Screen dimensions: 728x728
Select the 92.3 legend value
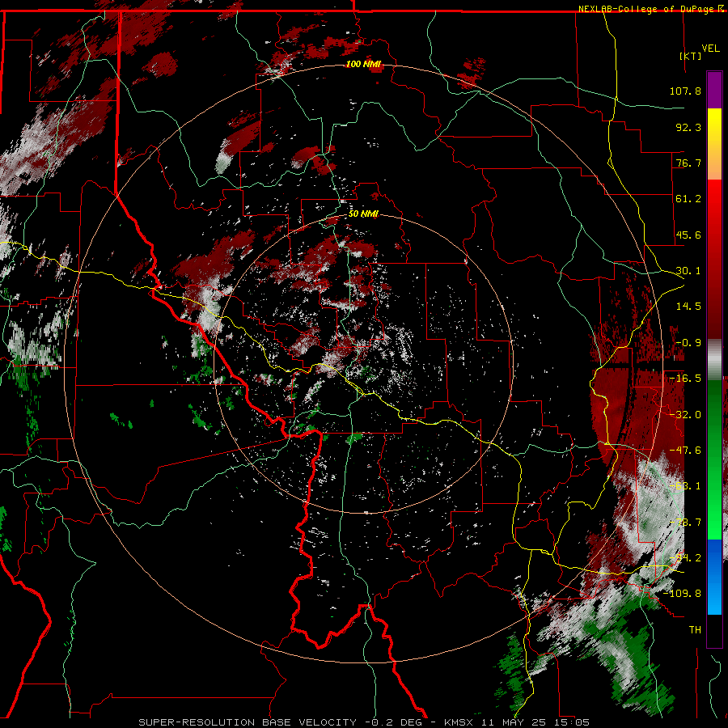pos(688,127)
